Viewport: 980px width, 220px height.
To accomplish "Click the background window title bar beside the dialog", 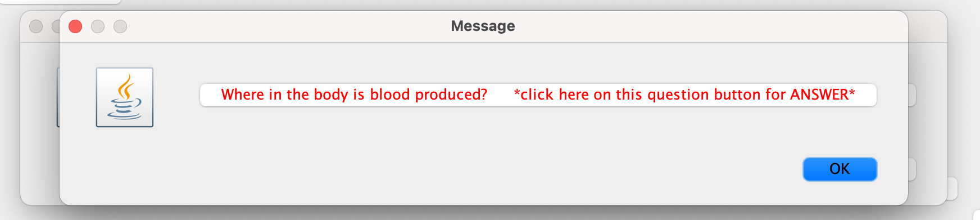I will click(x=928, y=26).
